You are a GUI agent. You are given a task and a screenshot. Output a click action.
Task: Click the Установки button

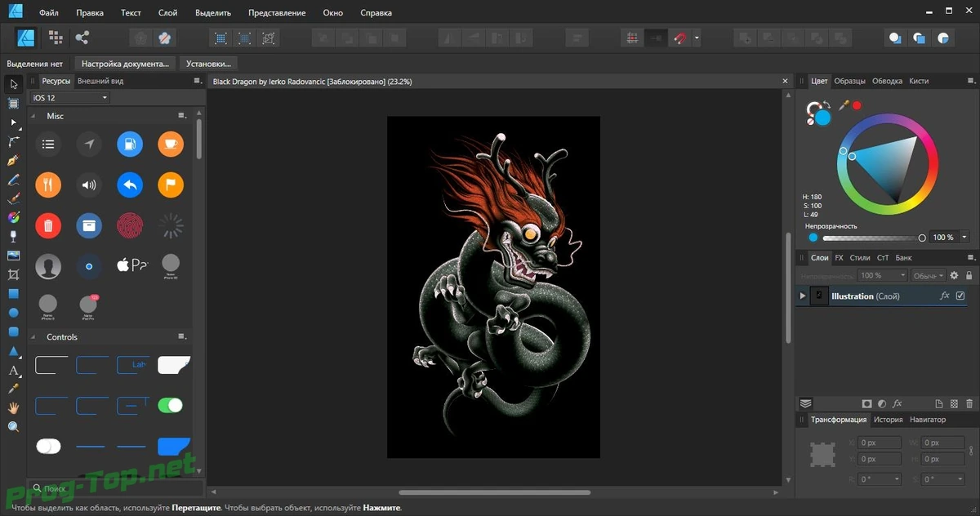(208, 63)
